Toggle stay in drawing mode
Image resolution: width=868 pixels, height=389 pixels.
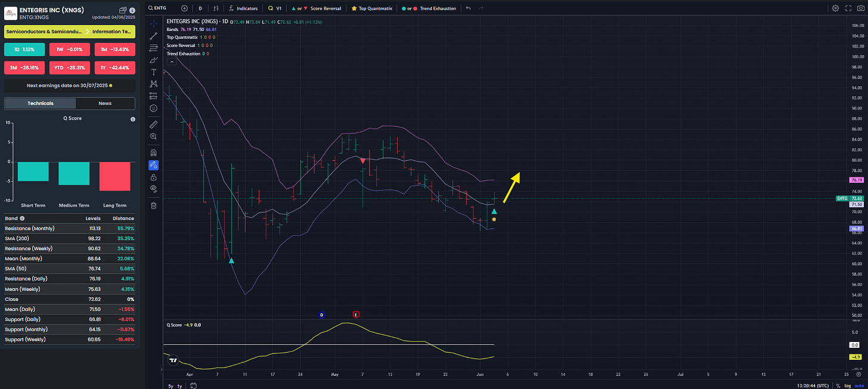(x=154, y=164)
